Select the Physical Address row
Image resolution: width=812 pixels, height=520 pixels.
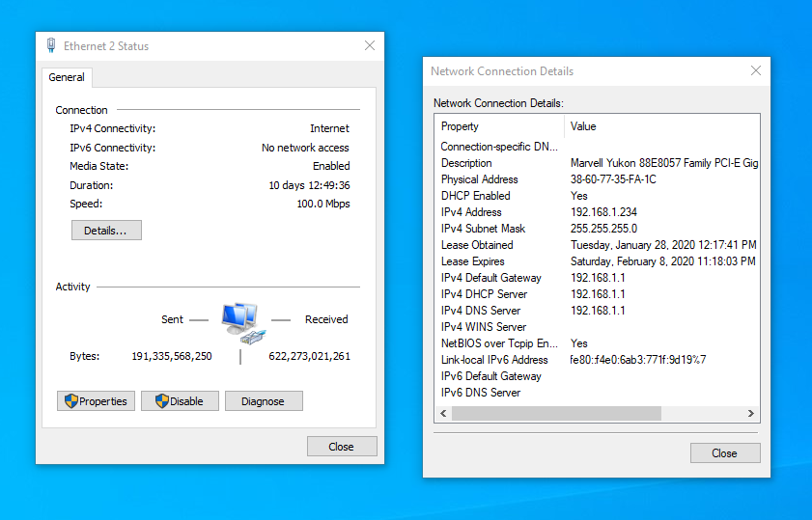pyautogui.click(x=480, y=179)
